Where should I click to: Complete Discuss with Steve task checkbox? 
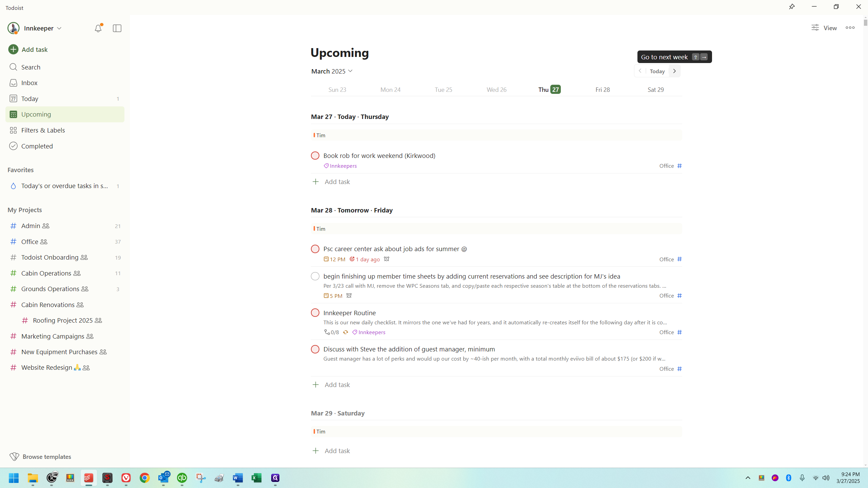click(x=315, y=349)
